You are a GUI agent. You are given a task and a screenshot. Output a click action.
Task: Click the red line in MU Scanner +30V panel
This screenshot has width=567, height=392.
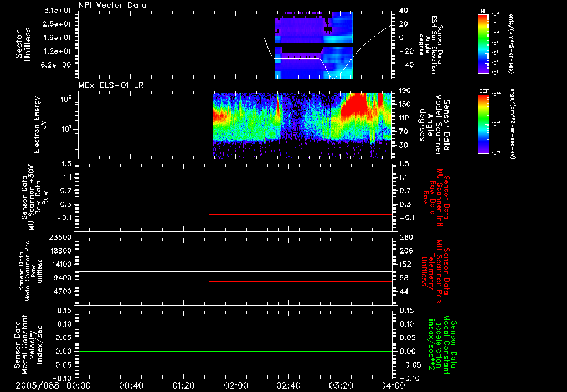[x=300, y=214]
